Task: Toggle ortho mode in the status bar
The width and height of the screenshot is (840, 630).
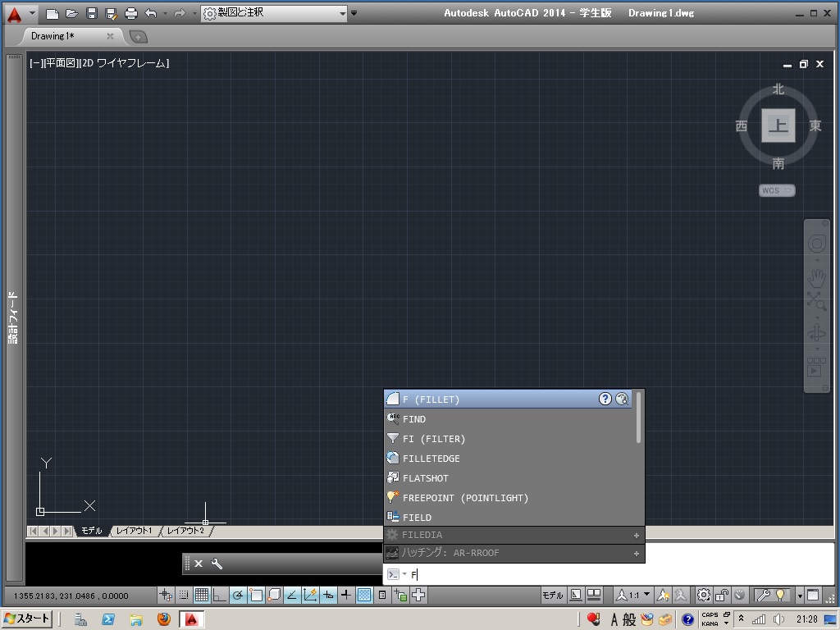Action: [x=219, y=596]
